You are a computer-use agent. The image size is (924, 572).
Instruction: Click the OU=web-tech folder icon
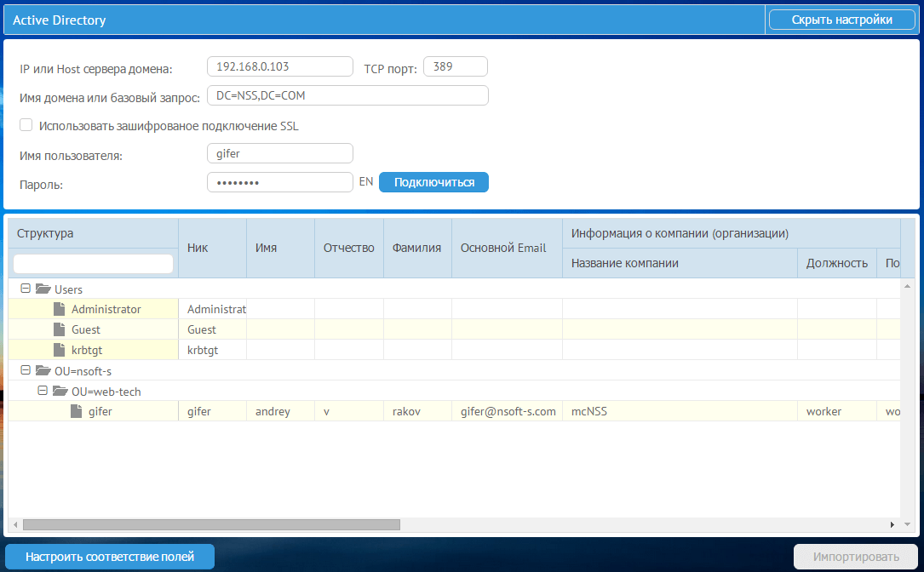pos(60,392)
